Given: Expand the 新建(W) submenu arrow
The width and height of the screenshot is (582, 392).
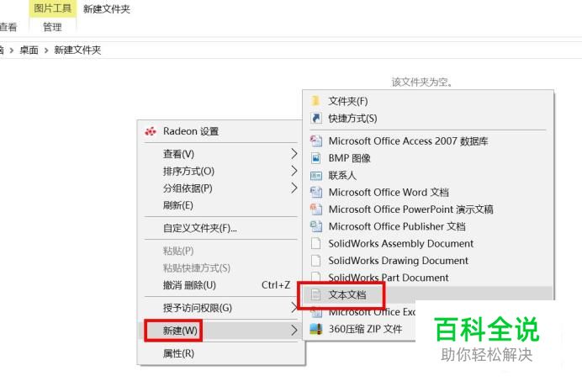Looking at the screenshot, I should (294, 331).
